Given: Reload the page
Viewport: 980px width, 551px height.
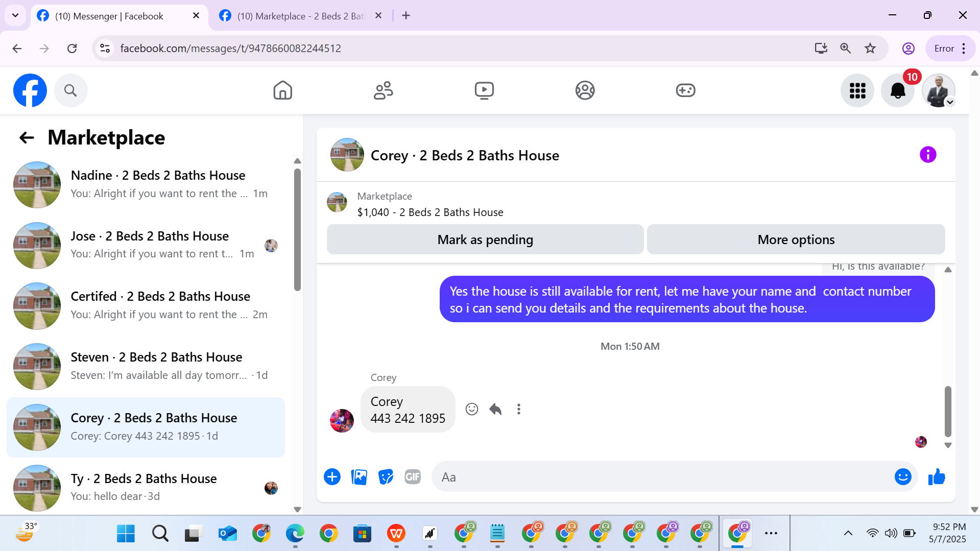Looking at the screenshot, I should (72, 49).
